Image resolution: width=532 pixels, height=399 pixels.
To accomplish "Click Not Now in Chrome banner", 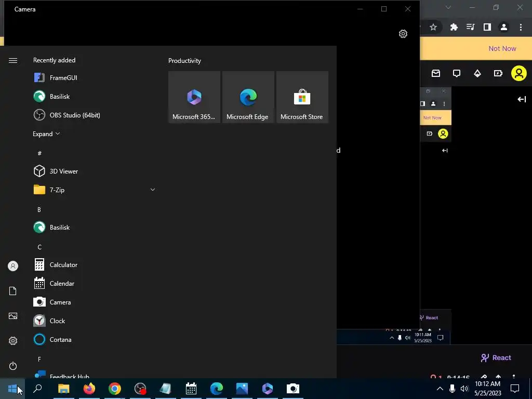I will click(502, 48).
